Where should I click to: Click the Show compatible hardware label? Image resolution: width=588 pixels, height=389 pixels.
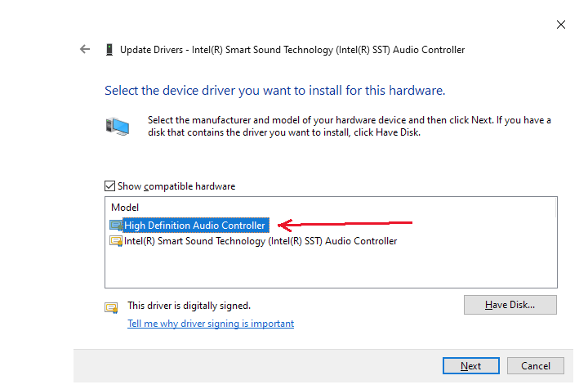click(176, 186)
